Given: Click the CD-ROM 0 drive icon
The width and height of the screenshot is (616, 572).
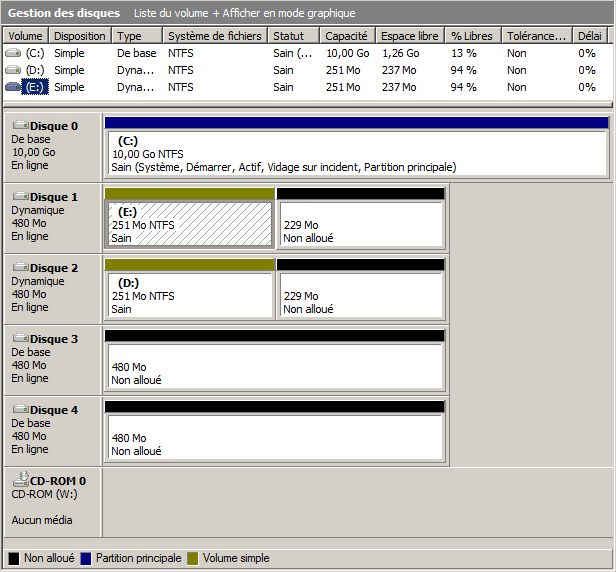Looking at the screenshot, I should [x=20, y=480].
